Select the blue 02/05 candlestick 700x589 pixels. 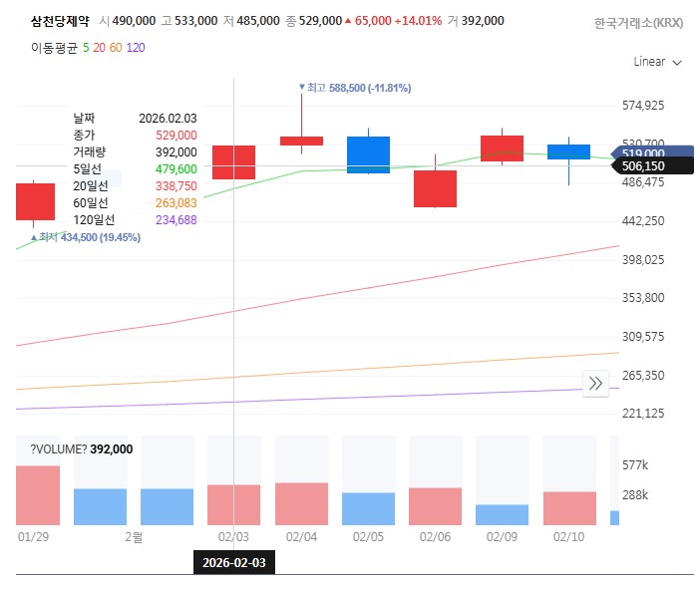pos(368,154)
